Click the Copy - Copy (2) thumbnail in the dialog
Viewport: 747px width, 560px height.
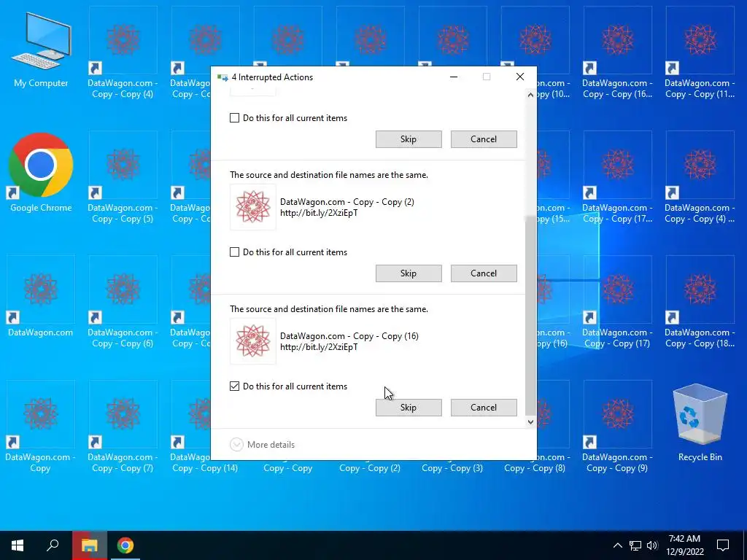tap(253, 207)
